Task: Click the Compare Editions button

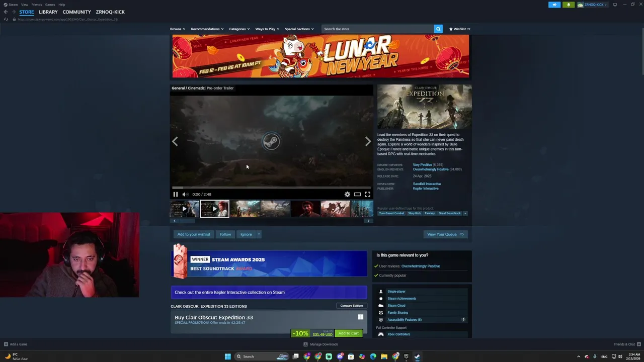Action: [352, 306]
